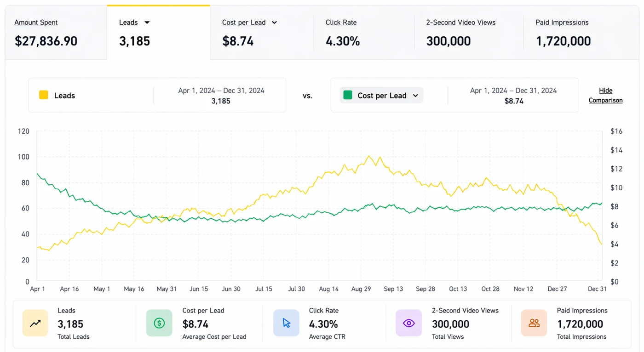The width and height of the screenshot is (644, 352).
Task: Click the green Cost per Lead color swatch
Action: [x=348, y=95]
